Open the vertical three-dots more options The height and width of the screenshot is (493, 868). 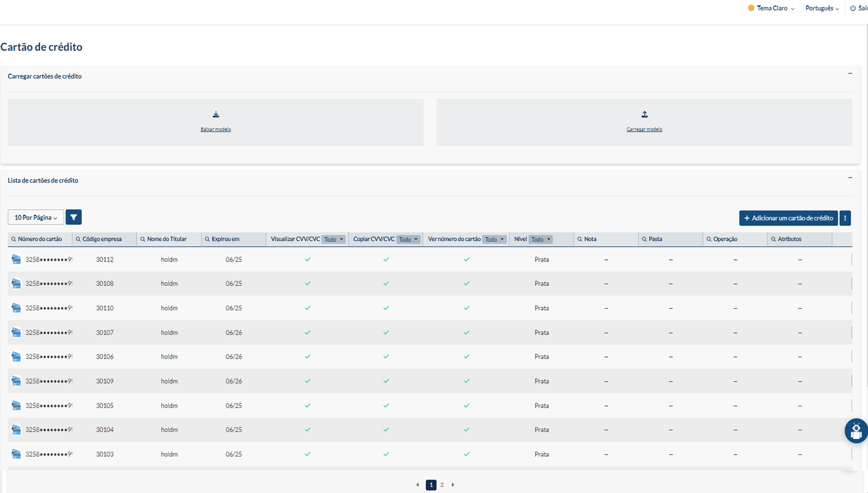[x=845, y=218]
